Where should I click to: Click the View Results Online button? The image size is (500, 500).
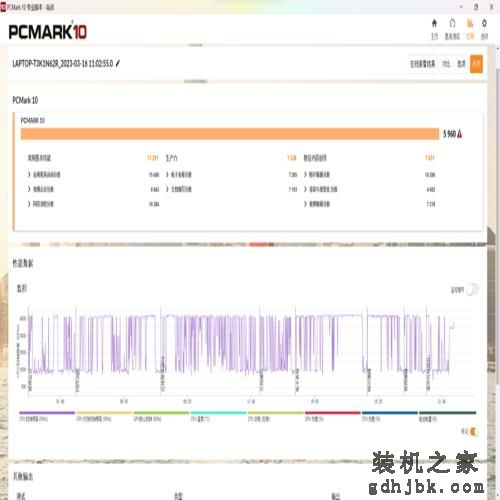point(422,64)
